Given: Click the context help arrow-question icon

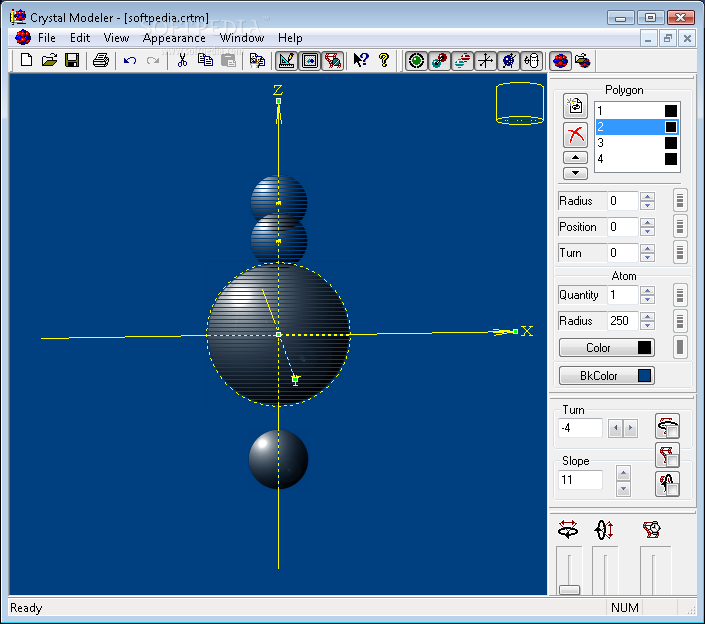Looking at the screenshot, I should [361, 60].
